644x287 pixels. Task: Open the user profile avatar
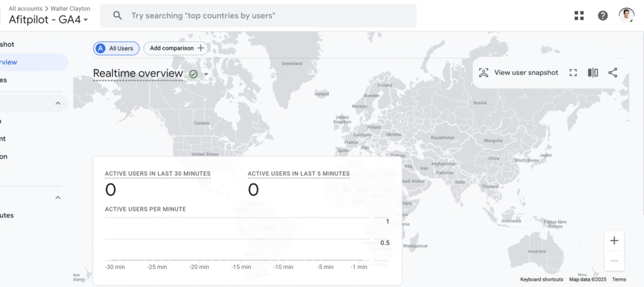click(x=626, y=16)
